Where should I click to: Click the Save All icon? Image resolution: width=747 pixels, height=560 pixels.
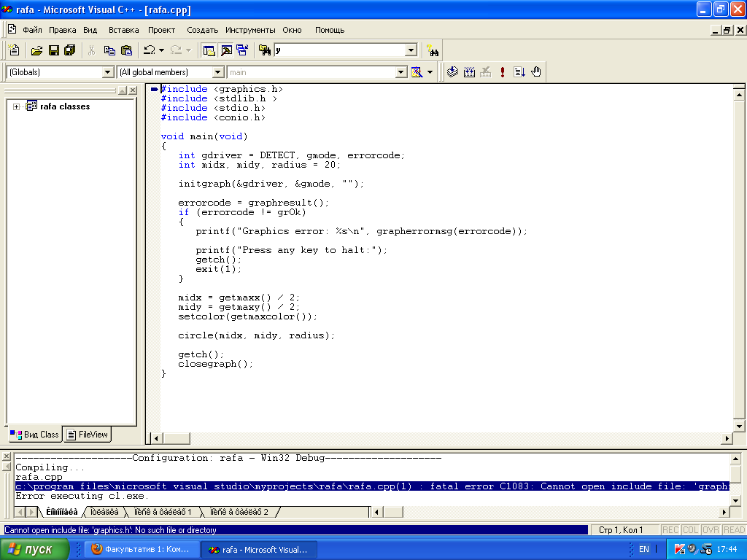(70, 50)
